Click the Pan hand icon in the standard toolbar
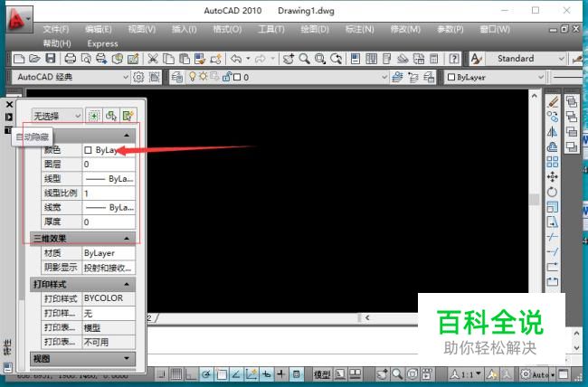Viewport: 588px width, 387px height. 289,59
